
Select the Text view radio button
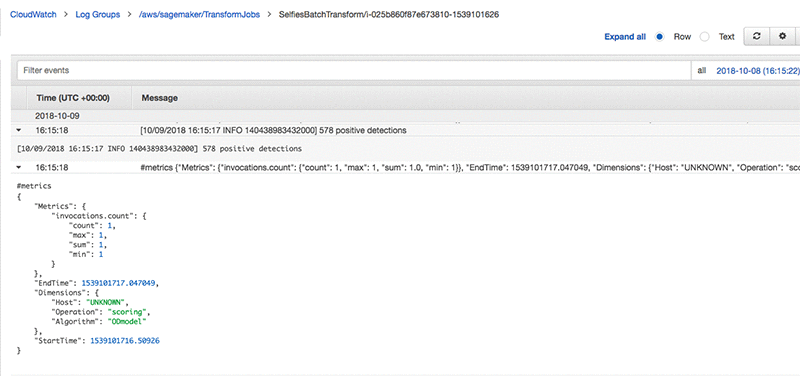point(705,37)
